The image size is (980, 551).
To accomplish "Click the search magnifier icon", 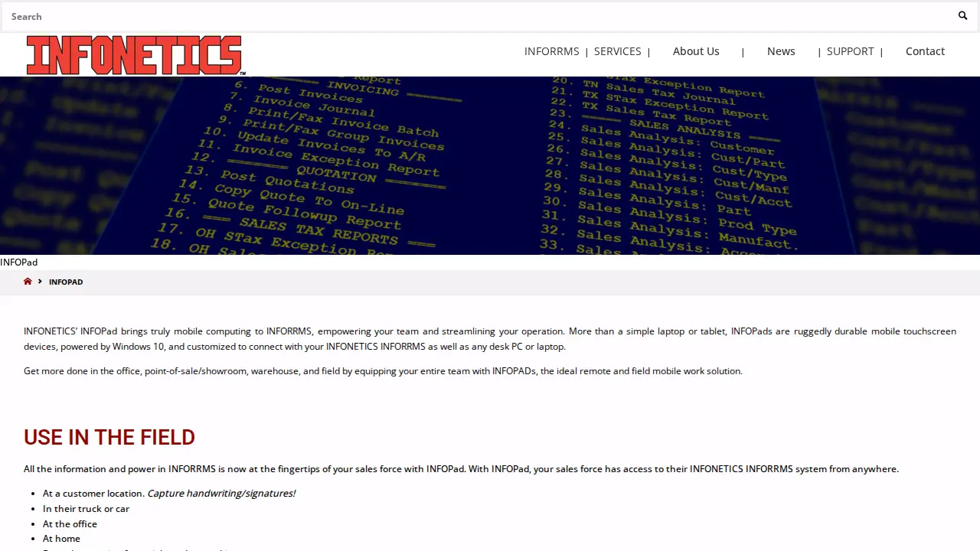I will (x=962, y=16).
